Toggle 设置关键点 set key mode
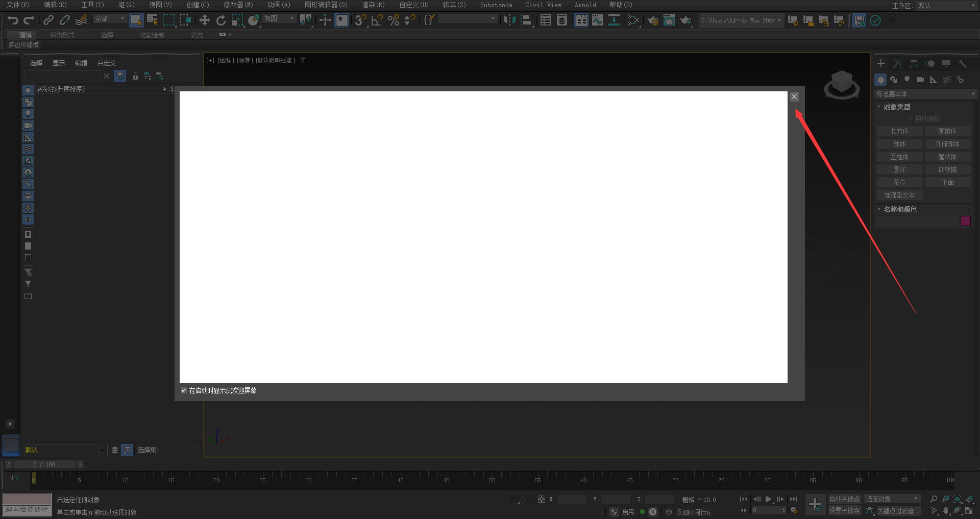The width and height of the screenshot is (980, 519). 844,510
